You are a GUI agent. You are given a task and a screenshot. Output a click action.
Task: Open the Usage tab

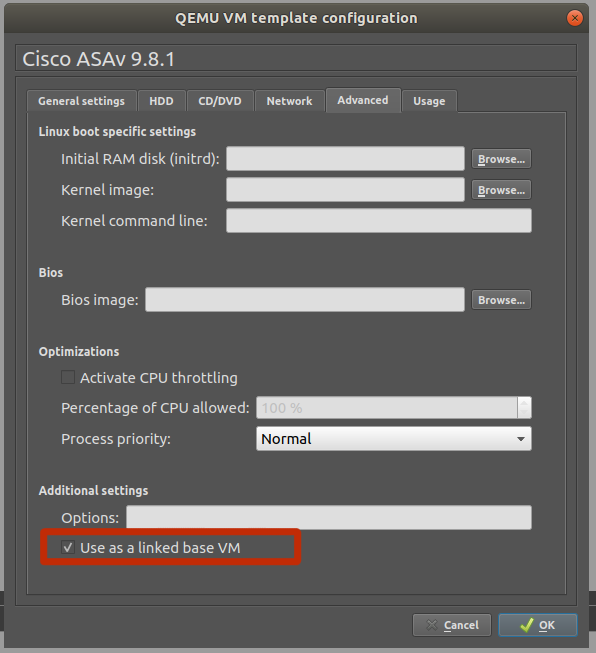click(x=429, y=101)
